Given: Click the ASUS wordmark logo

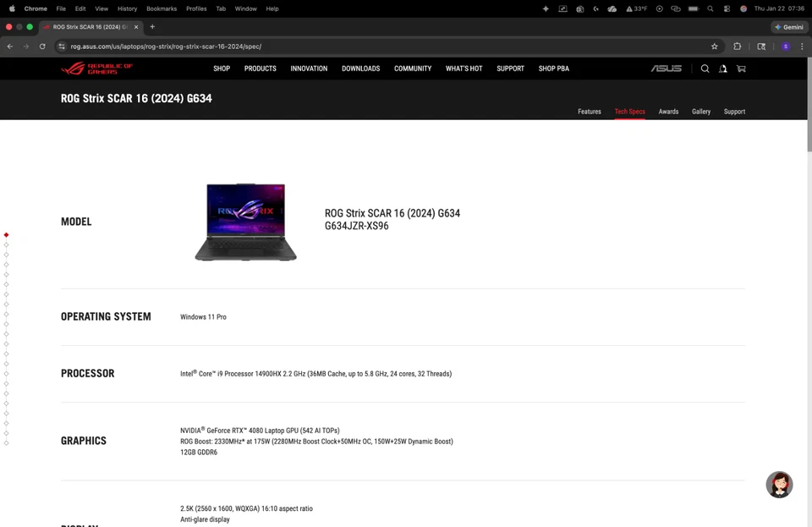Looking at the screenshot, I should [665, 69].
